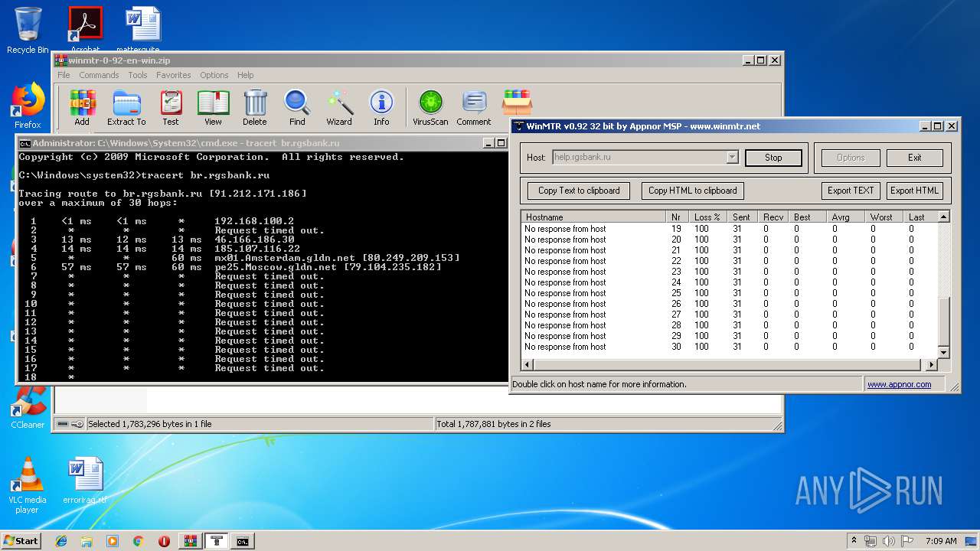Click the Opera icon in the taskbar
The image size is (980, 551).
pyautogui.click(x=164, y=541)
